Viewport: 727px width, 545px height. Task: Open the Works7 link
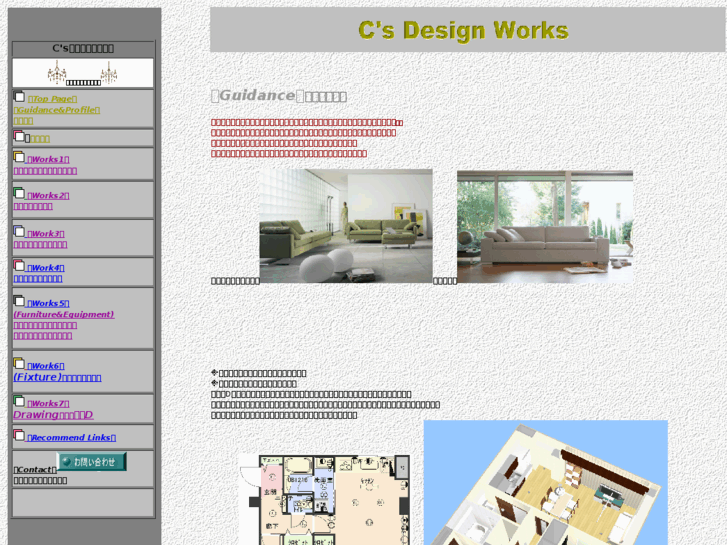48,404
